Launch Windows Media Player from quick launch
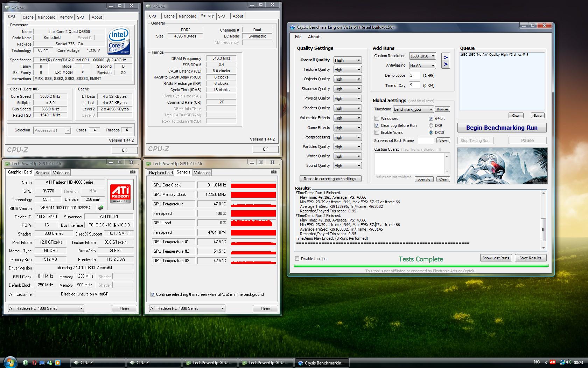Screen dimensions: 588x368 pyautogui.click(x=58, y=363)
